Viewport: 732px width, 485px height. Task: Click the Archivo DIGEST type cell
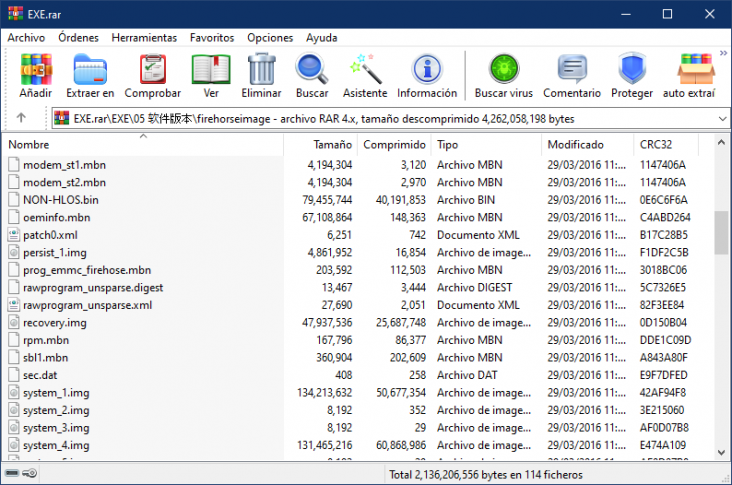pos(474,288)
